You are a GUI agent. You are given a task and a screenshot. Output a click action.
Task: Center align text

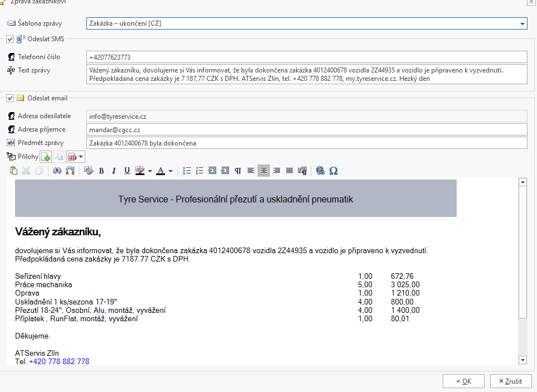point(264,171)
